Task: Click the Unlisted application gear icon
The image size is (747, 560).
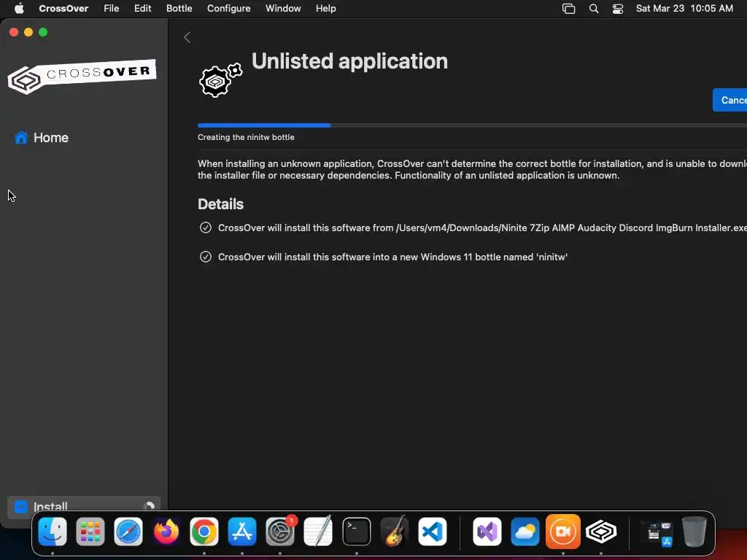Action: tap(220, 80)
